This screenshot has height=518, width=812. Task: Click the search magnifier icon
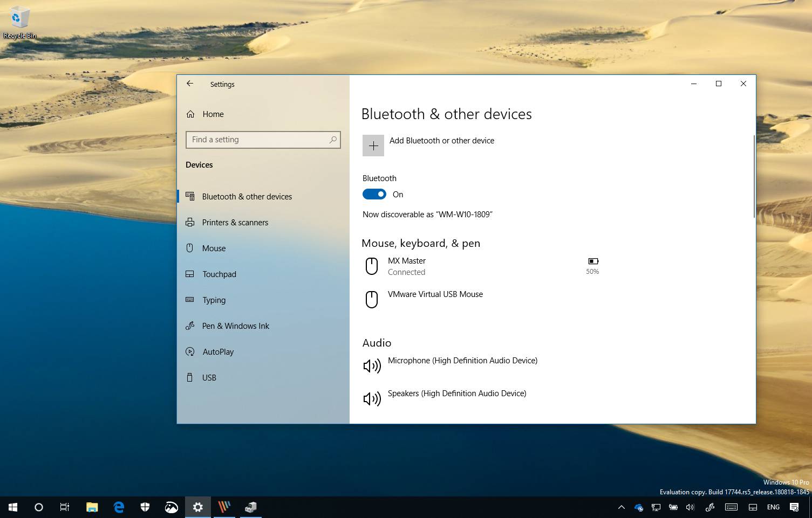click(x=333, y=140)
